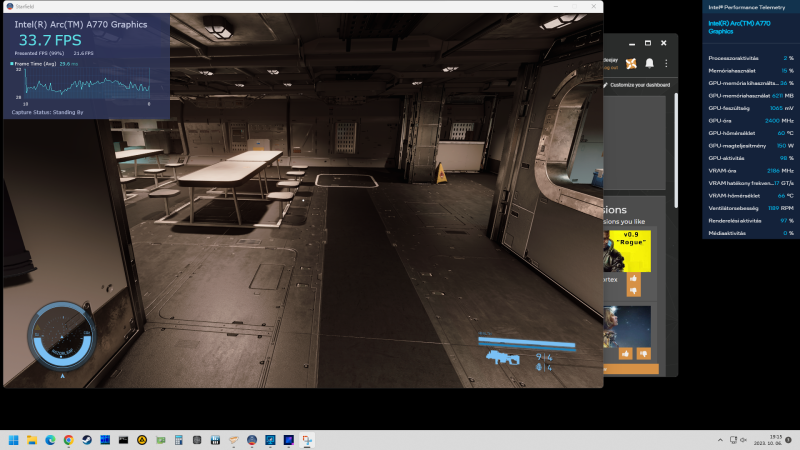Click the network icon in system tray

733,440
